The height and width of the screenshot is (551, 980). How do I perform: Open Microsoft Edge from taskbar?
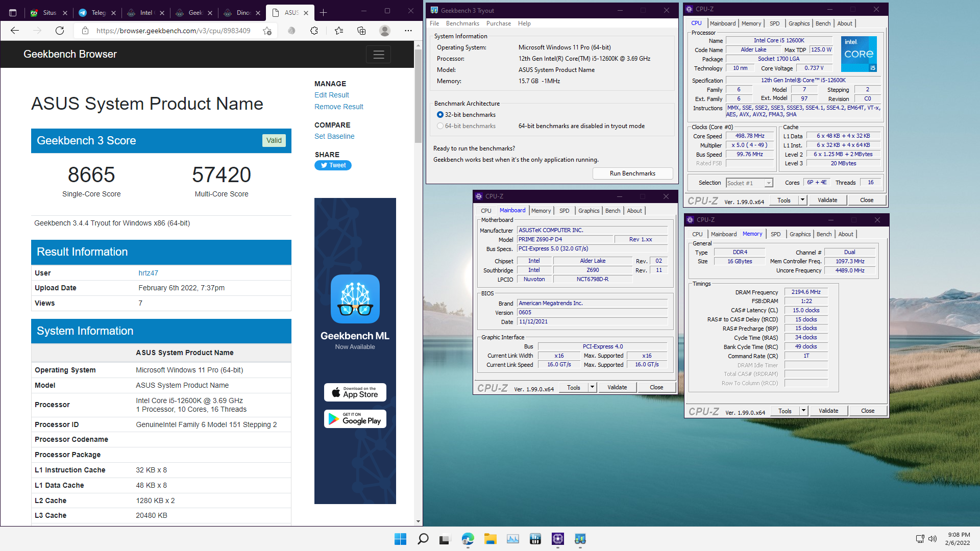click(468, 539)
